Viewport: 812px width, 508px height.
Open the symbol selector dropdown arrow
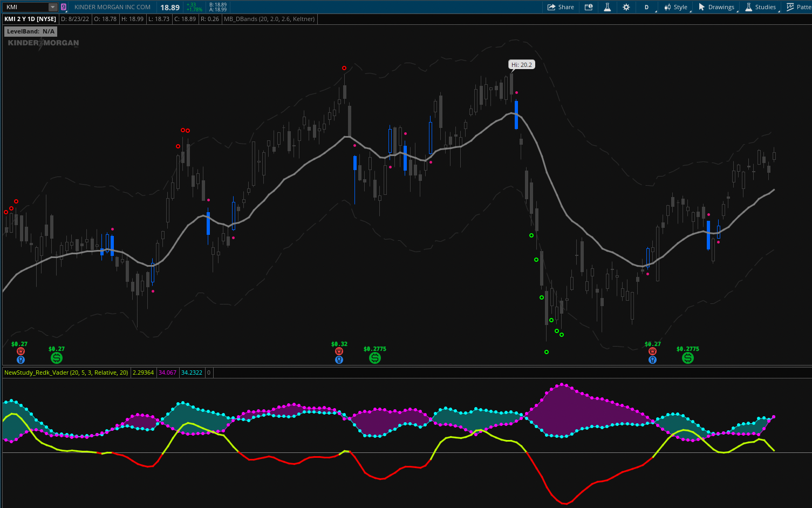53,7
